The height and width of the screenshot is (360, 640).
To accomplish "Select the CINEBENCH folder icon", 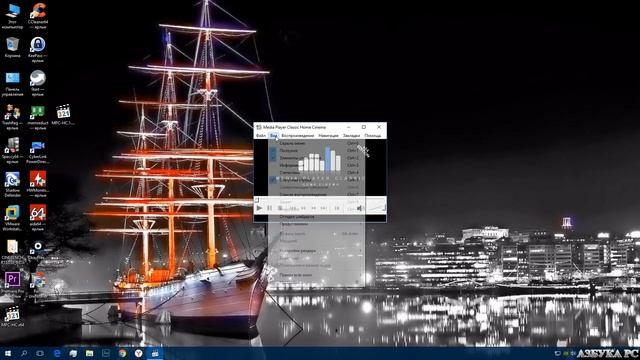I will pyautogui.click(x=12, y=252).
